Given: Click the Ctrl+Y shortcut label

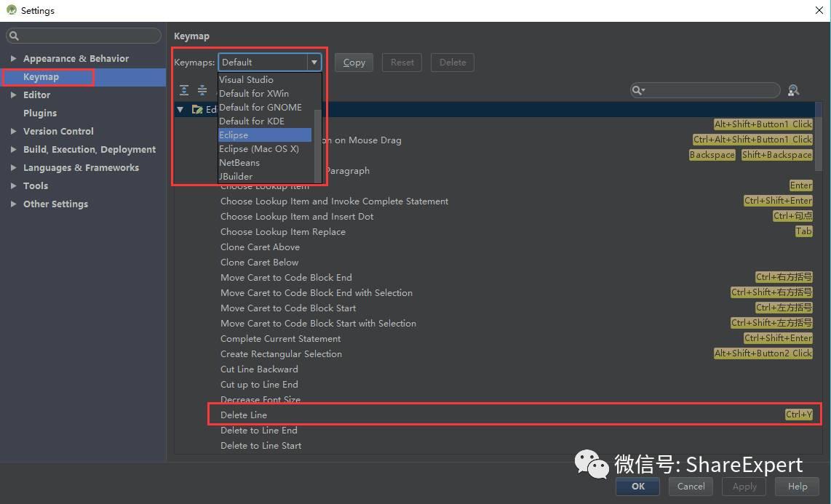Looking at the screenshot, I should coord(799,415).
